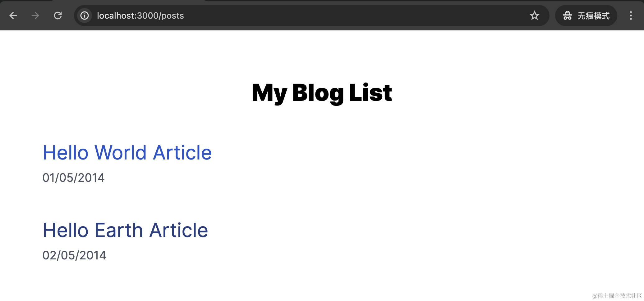Open the Hello World Article link
This screenshot has height=301, width=644.
(127, 153)
